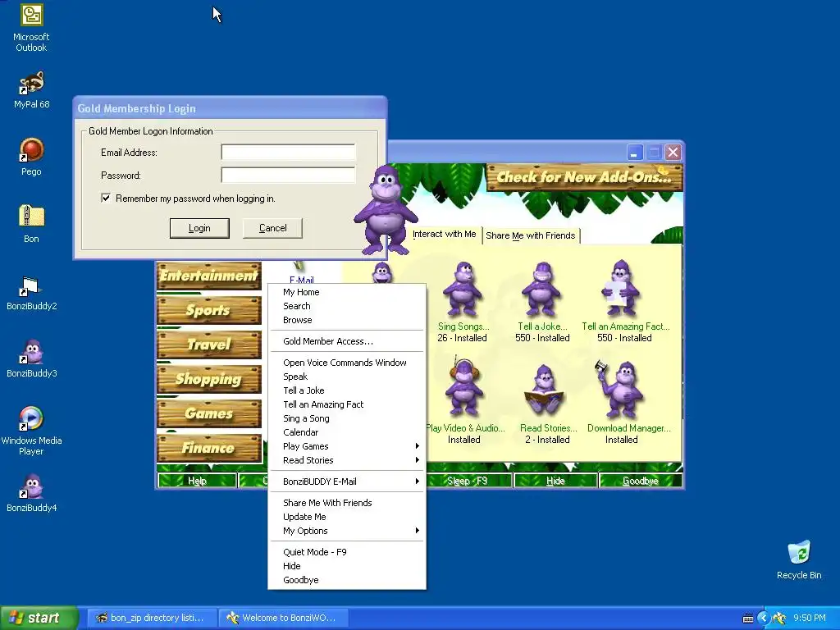Screen dimensions: 840x630
Task: Choose My Home in context menu
Action: point(347,292)
